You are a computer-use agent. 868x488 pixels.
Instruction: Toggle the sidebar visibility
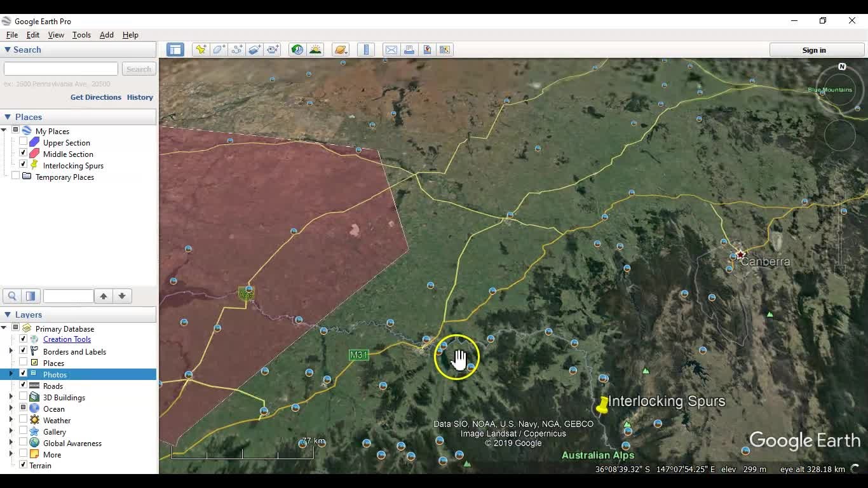click(x=175, y=49)
